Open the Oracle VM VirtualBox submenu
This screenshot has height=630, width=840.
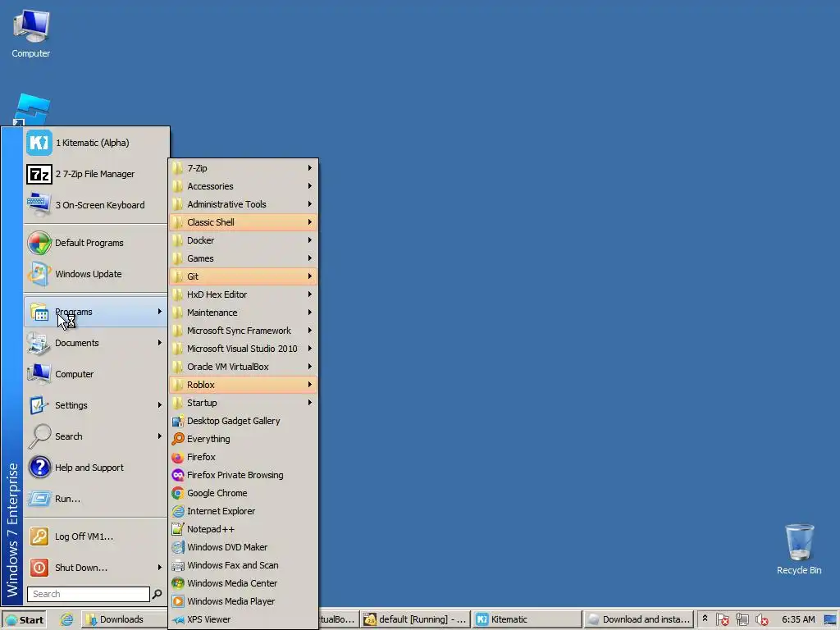pyautogui.click(x=243, y=367)
